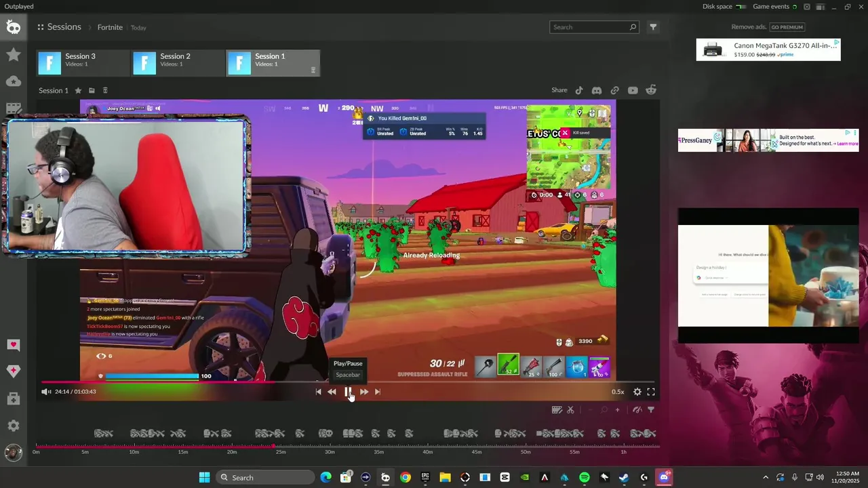This screenshot has width=868, height=488.
Task: Open Spotify from the taskbar
Action: (585, 478)
